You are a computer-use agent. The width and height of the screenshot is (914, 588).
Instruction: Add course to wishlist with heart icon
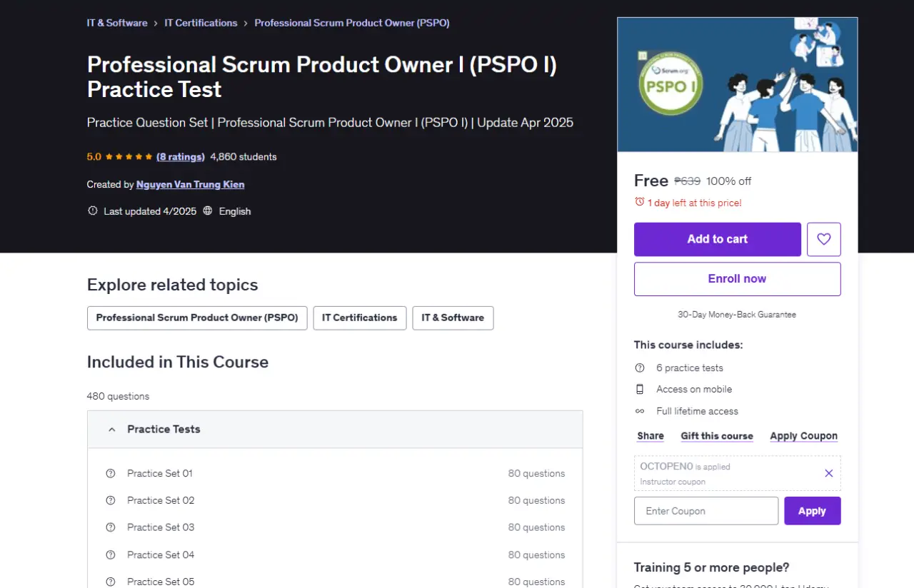coord(824,239)
